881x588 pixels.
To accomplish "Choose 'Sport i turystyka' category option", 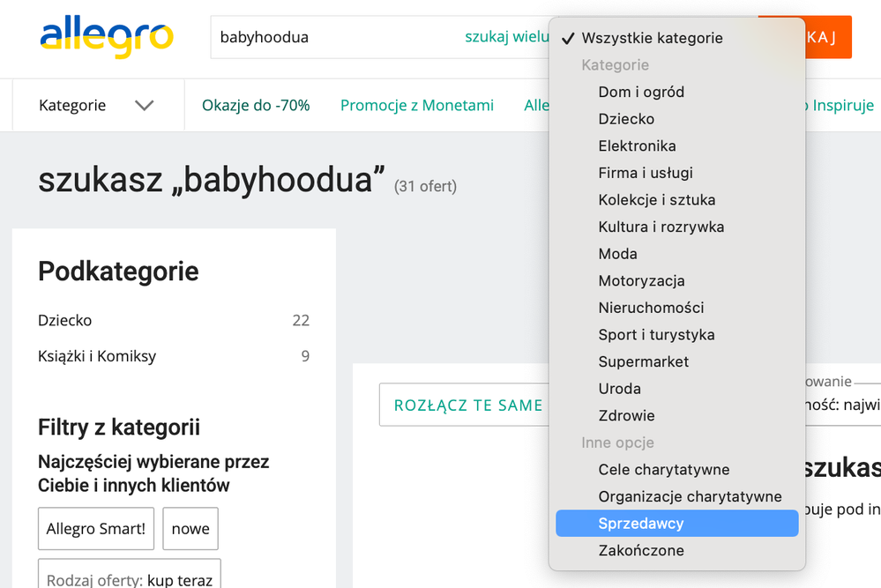I will (676, 335).
